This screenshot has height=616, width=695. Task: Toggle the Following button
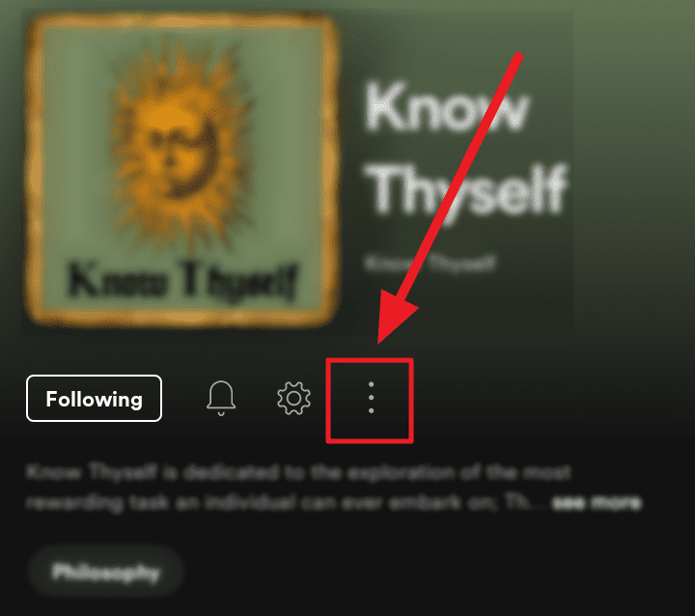pyautogui.click(x=94, y=398)
